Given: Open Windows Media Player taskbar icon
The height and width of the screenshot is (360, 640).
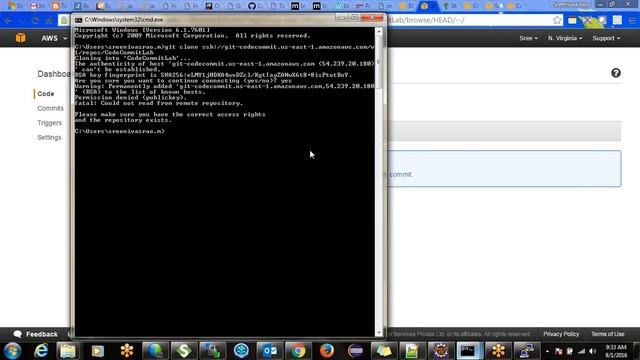Looking at the screenshot, I should pyautogui.click(x=98, y=351).
